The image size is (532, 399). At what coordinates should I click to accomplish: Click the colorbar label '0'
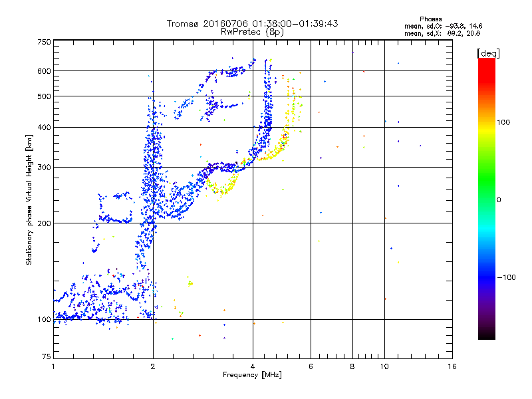pos(499,199)
